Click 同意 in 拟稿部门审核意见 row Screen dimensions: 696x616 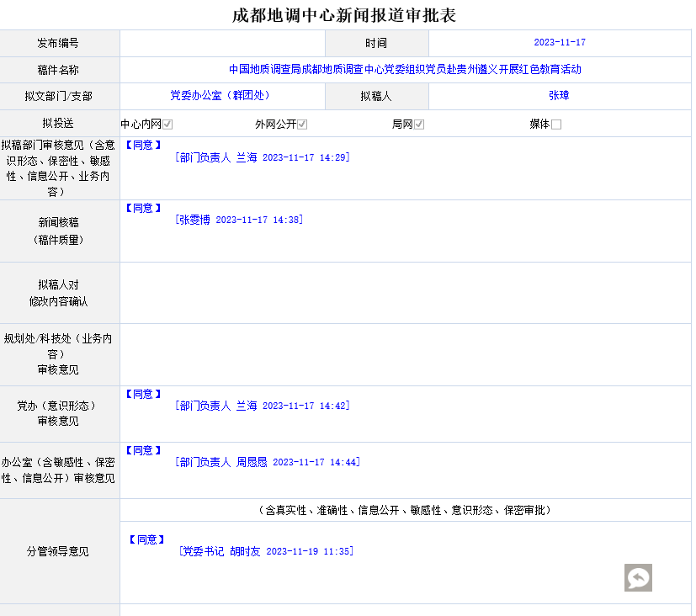coord(143,145)
